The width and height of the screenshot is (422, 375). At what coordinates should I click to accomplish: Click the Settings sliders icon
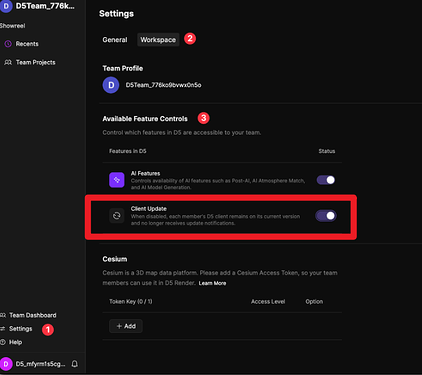coord(3,329)
